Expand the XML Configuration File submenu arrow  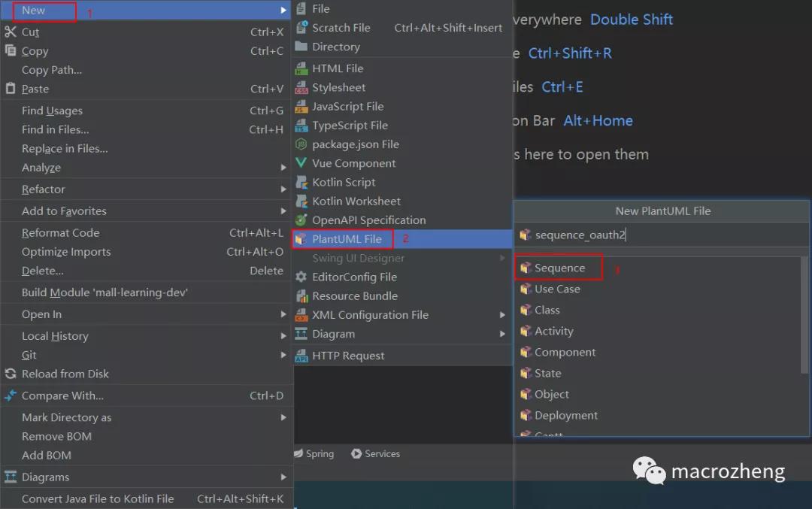(x=502, y=315)
